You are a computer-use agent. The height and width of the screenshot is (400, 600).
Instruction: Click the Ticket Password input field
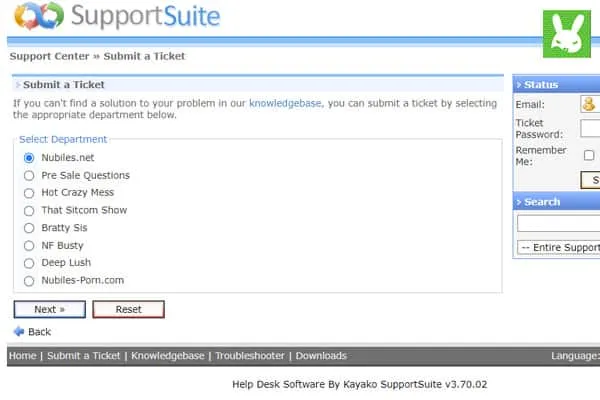pos(590,128)
